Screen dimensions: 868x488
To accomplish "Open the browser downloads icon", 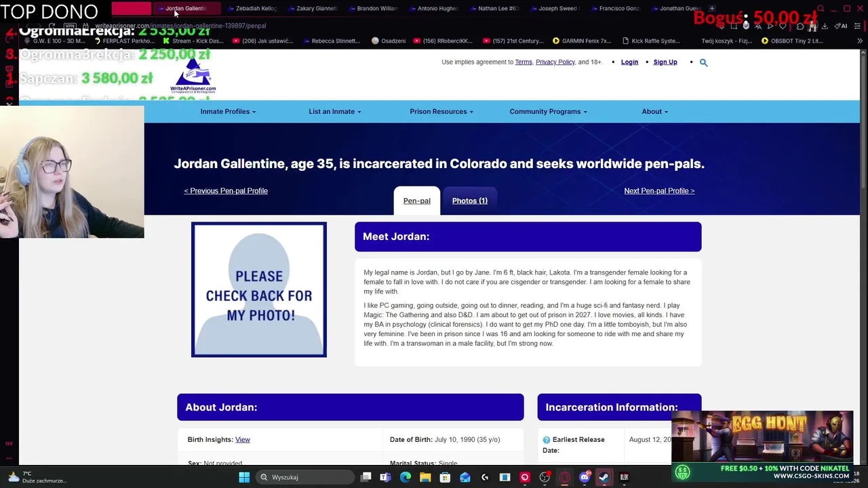I will click(825, 26).
